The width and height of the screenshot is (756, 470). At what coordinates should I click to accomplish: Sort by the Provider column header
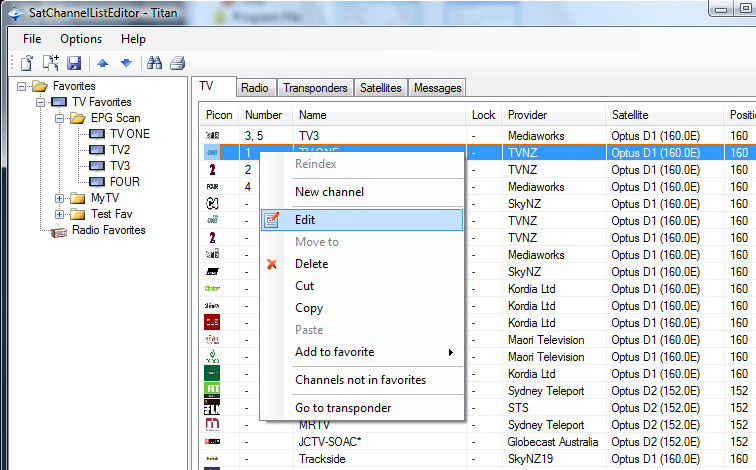527,115
